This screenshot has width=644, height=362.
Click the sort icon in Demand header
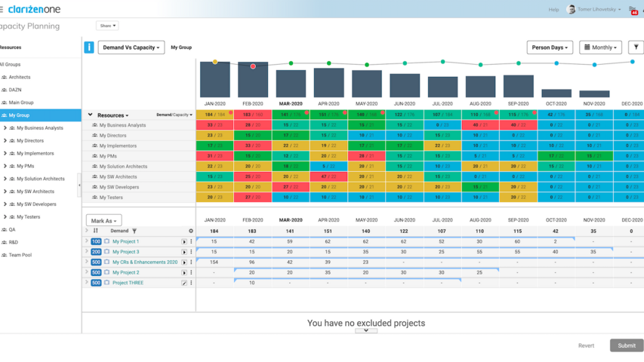tap(96, 231)
